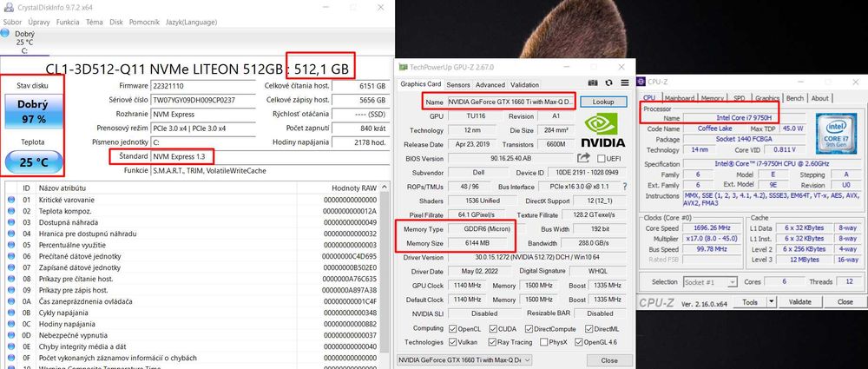The width and height of the screenshot is (868, 369).
Task: Click the Názov atribútu column header
Action: [x=166, y=188]
